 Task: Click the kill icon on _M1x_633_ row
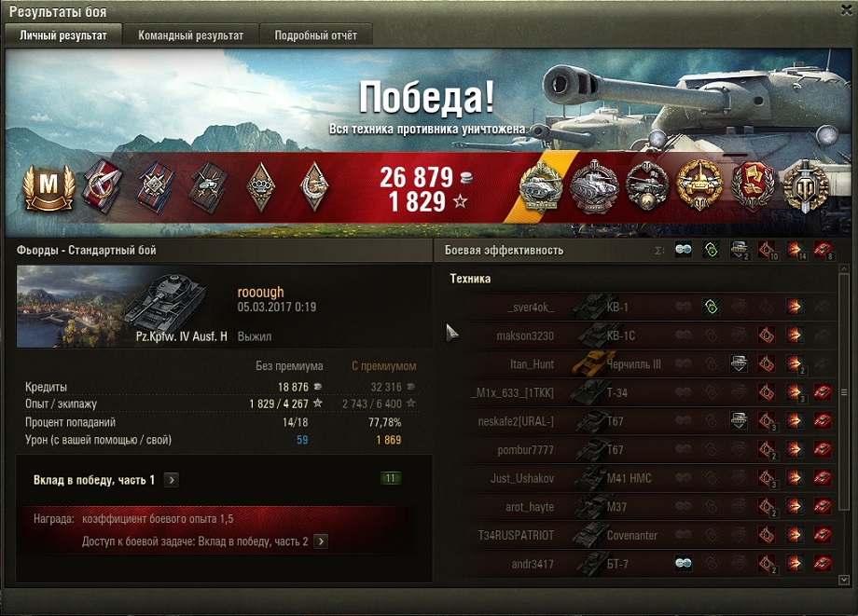(823, 392)
